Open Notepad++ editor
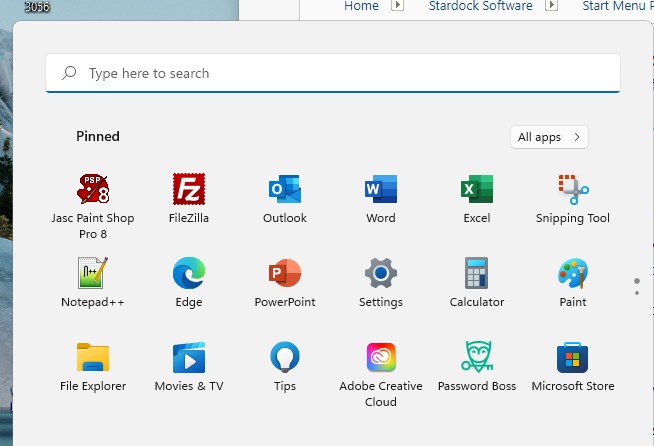The image size is (654, 446). (x=93, y=282)
